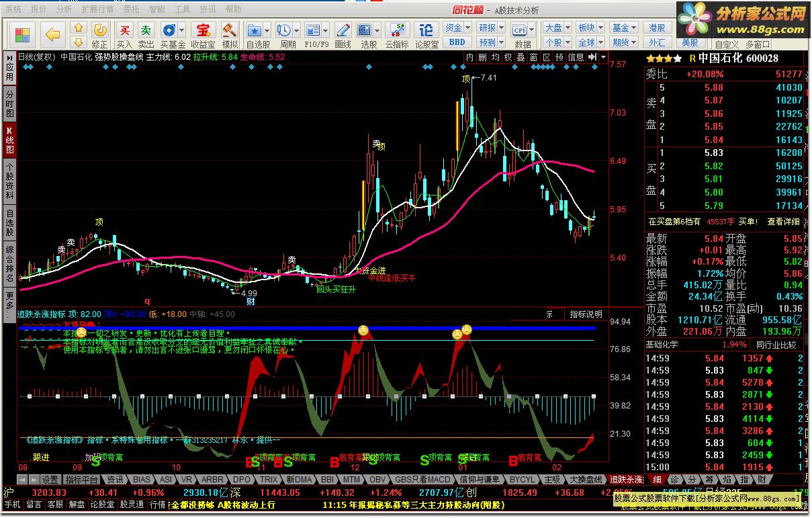Click 查看详细 link in order panel
This screenshot has width=812, height=518.
[784, 221]
